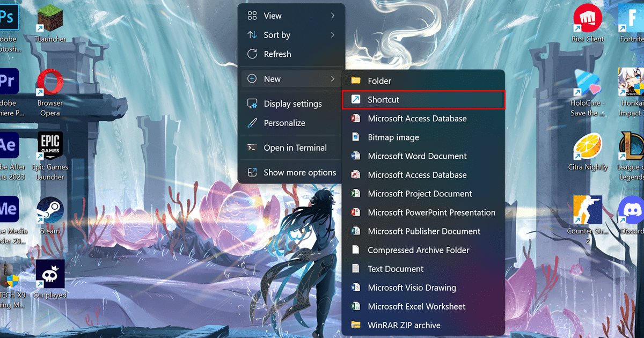Image resolution: width=644 pixels, height=338 pixels.
Task: Create a new WinRAR ZIP archive
Action: pyautogui.click(x=423, y=325)
